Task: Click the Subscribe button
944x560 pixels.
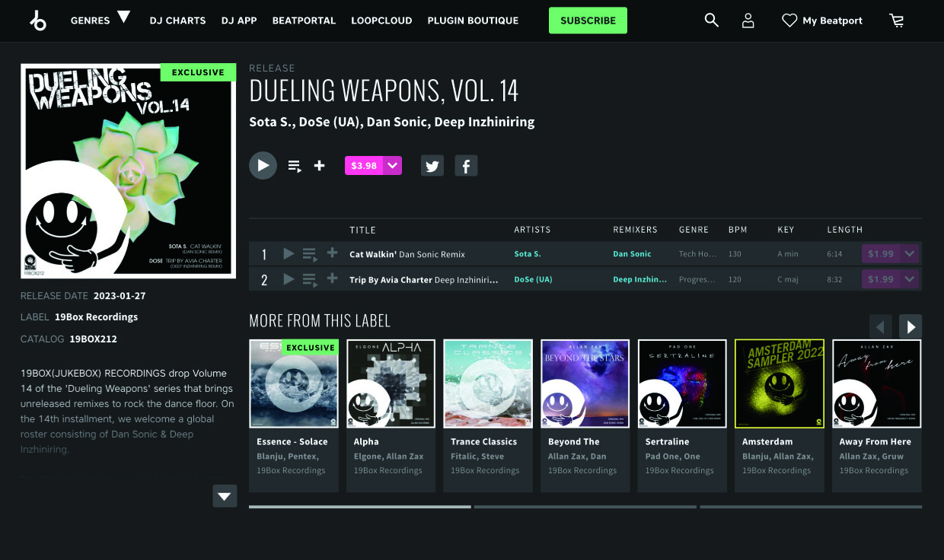Action: [x=588, y=21]
